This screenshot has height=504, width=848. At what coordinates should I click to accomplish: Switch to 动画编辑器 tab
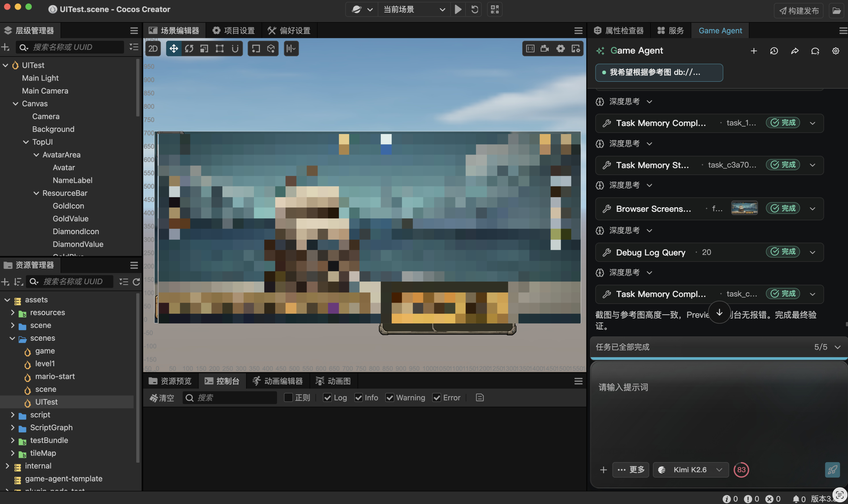point(278,381)
